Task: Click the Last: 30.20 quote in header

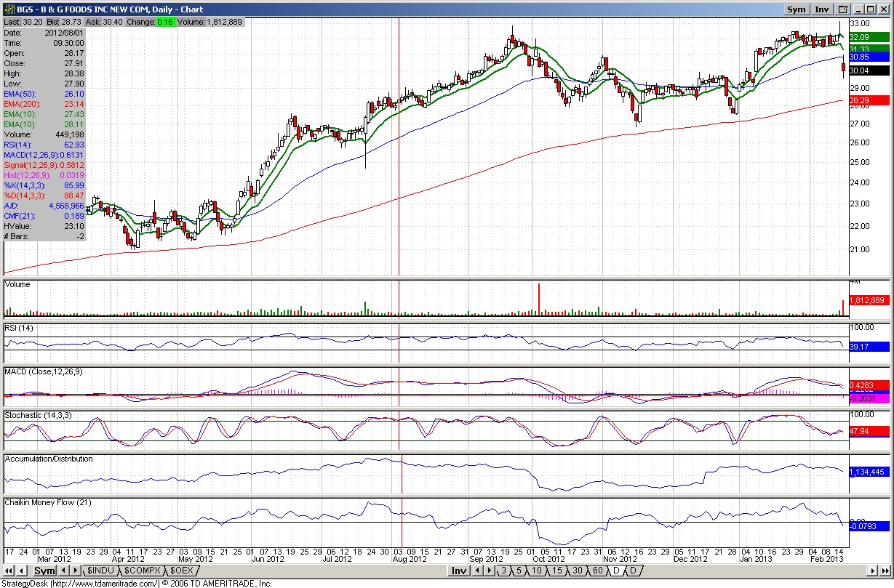Action: 22,23
